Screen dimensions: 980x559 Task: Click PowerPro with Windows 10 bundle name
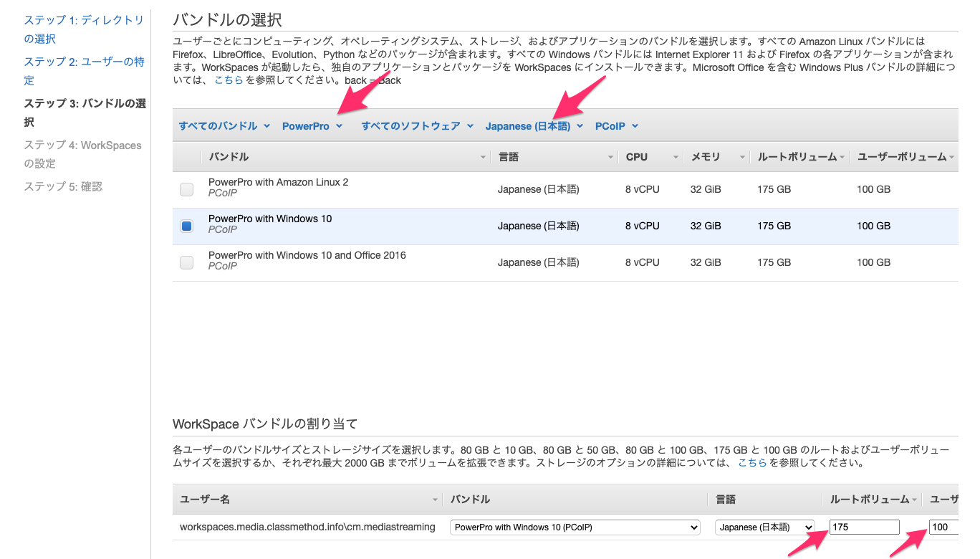(x=270, y=219)
